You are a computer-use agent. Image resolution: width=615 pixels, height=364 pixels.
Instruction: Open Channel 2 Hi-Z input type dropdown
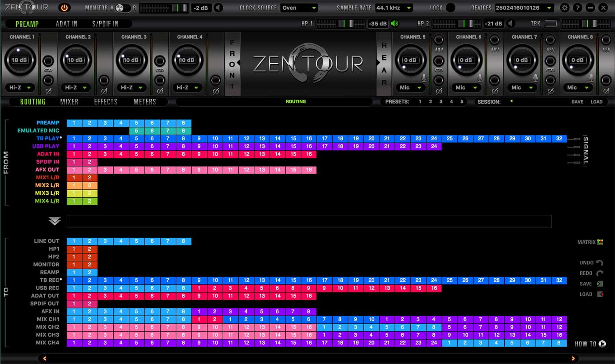[x=76, y=87]
